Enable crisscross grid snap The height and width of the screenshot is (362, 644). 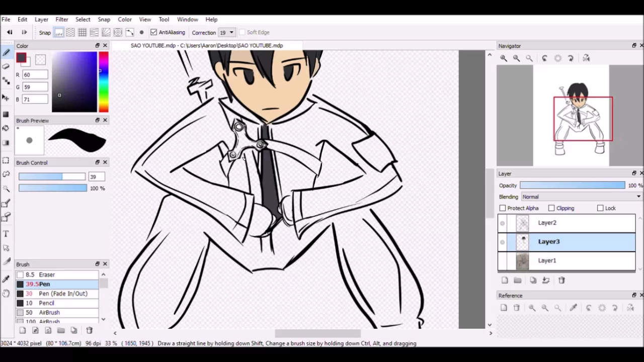82,32
